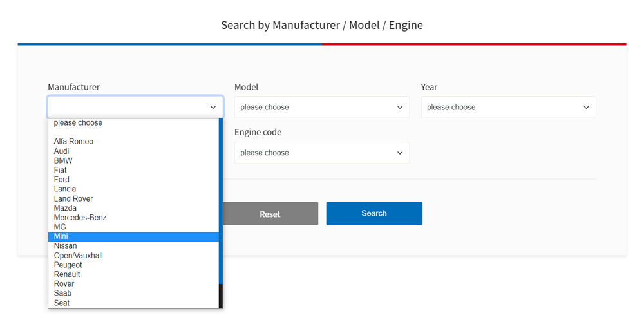Choose Mercedes-Benz from the list
The width and height of the screenshot is (644, 322).
click(x=133, y=218)
